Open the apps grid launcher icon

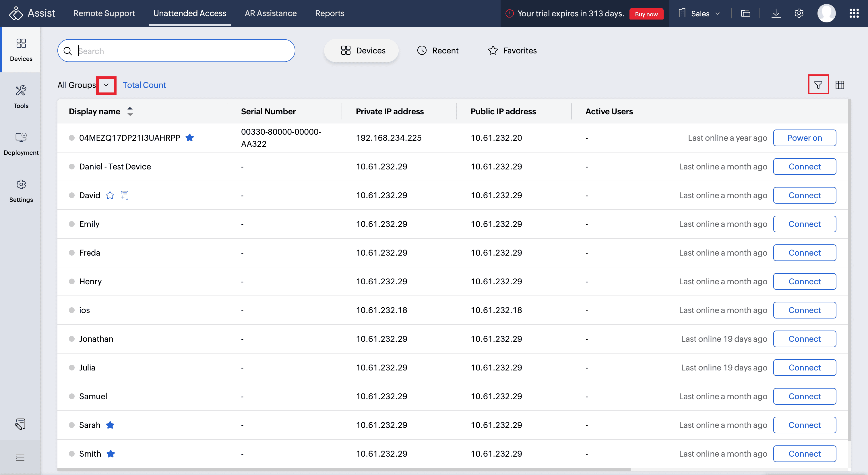click(854, 13)
